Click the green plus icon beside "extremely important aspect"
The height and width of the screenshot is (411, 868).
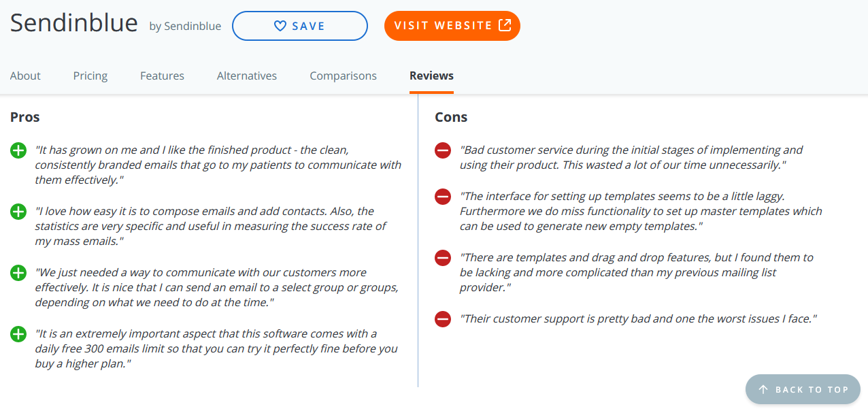coord(18,334)
